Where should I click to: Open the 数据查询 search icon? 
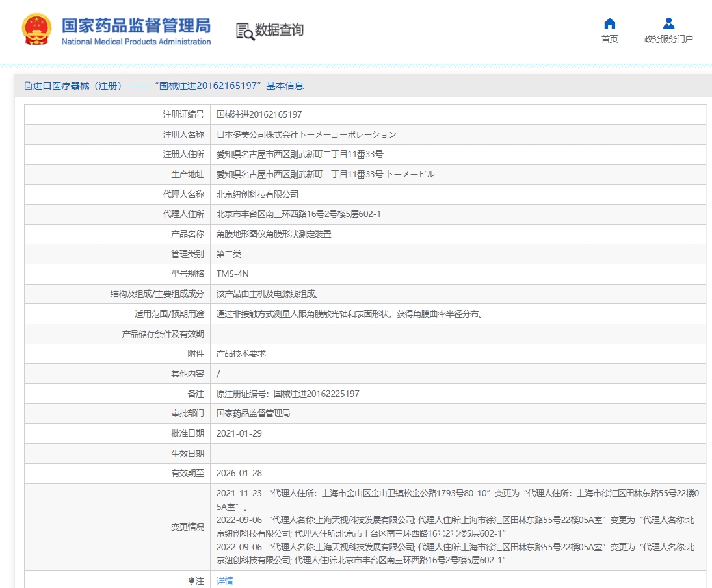pyautogui.click(x=245, y=31)
